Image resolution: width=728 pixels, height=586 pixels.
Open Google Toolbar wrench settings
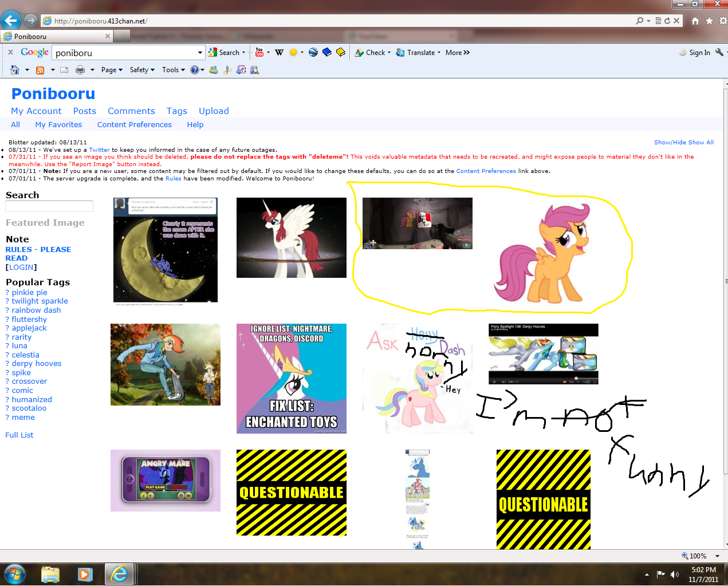pyautogui.click(x=719, y=52)
